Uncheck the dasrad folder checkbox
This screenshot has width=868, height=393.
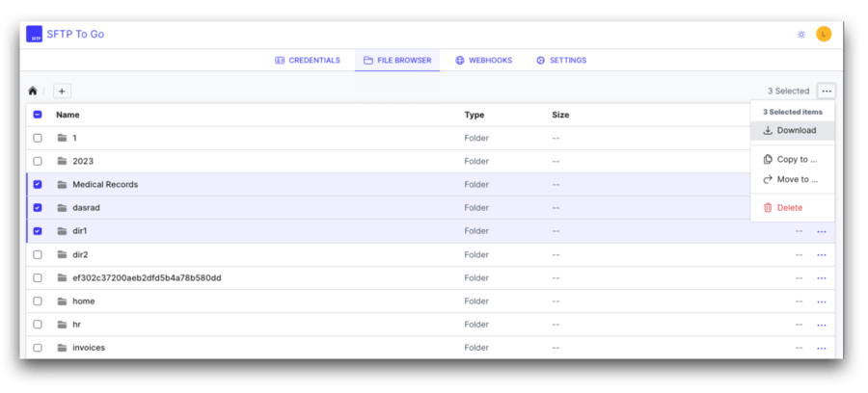coord(38,208)
